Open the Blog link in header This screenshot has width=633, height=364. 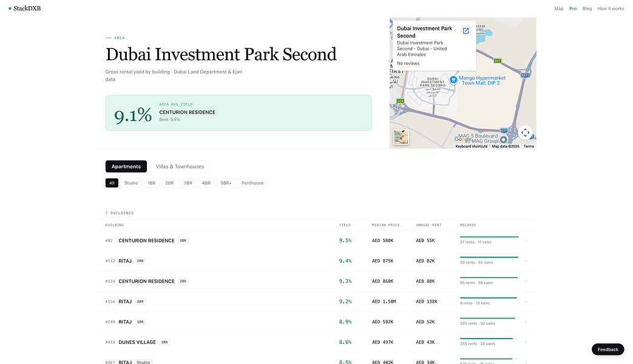pyautogui.click(x=587, y=8)
